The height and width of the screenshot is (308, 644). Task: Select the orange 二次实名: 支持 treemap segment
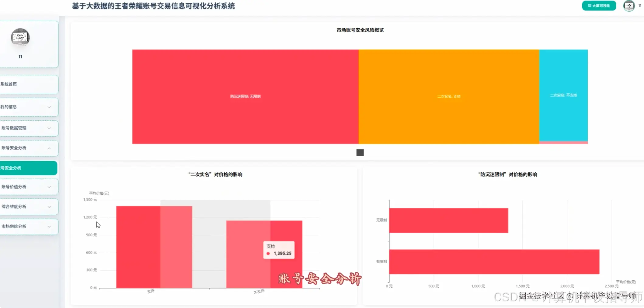pos(448,96)
